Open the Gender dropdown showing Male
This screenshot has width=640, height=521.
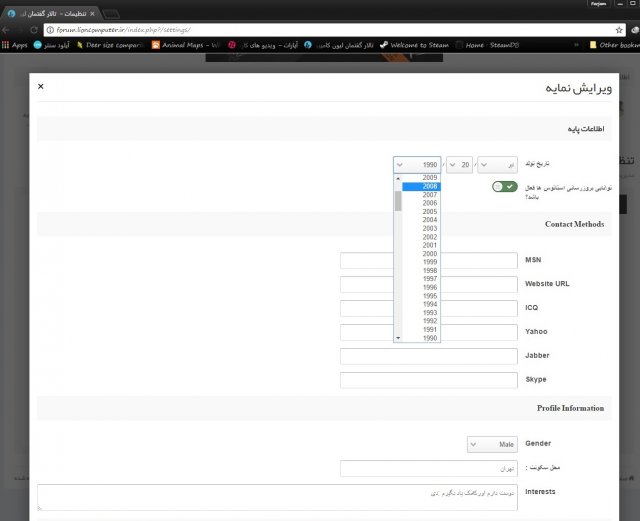492,444
